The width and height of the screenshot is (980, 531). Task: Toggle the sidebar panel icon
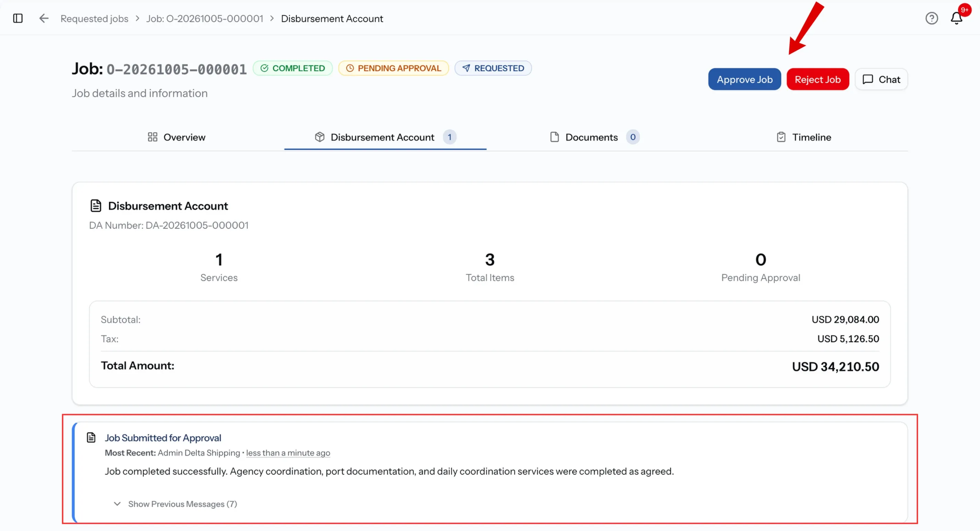18,18
